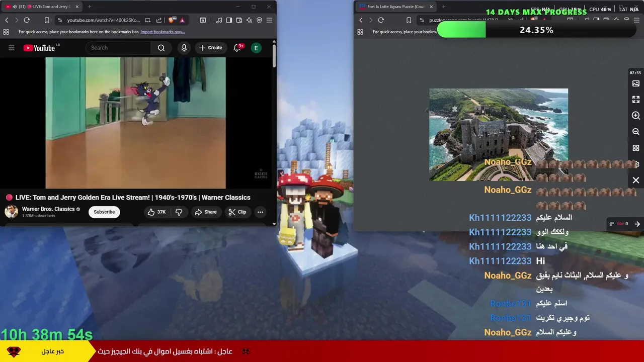Open Brave Shields lion icon in YouTube window

(x=172, y=20)
